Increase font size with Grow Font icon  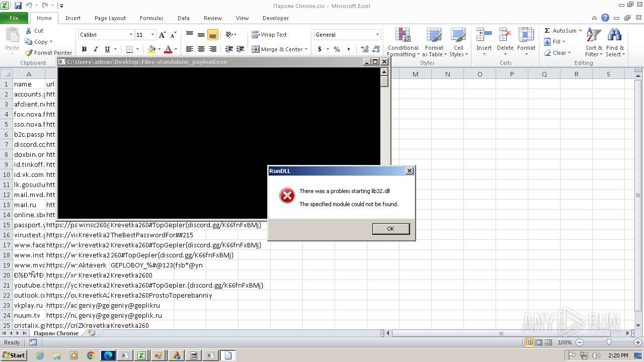pos(162,35)
